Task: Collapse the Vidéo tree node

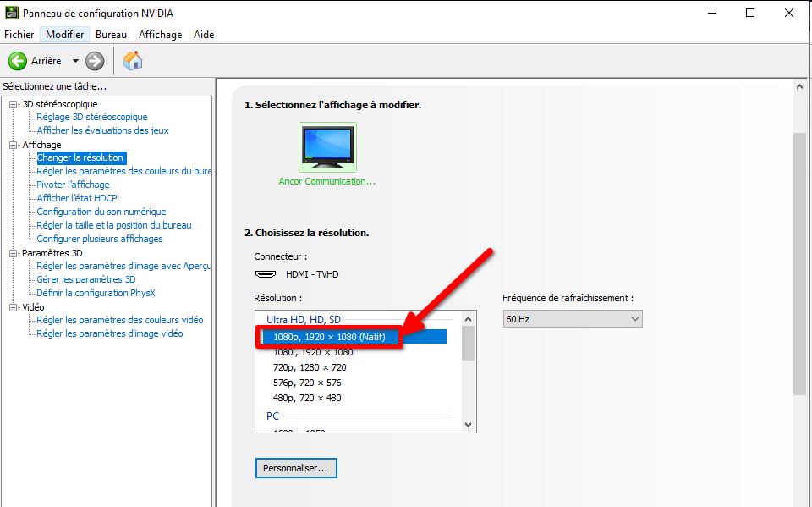Action: point(13,307)
